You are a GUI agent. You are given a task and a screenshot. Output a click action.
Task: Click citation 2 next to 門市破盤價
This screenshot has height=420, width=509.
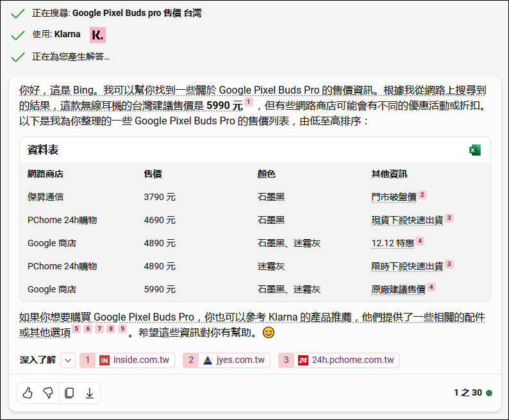tap(422, 195)
